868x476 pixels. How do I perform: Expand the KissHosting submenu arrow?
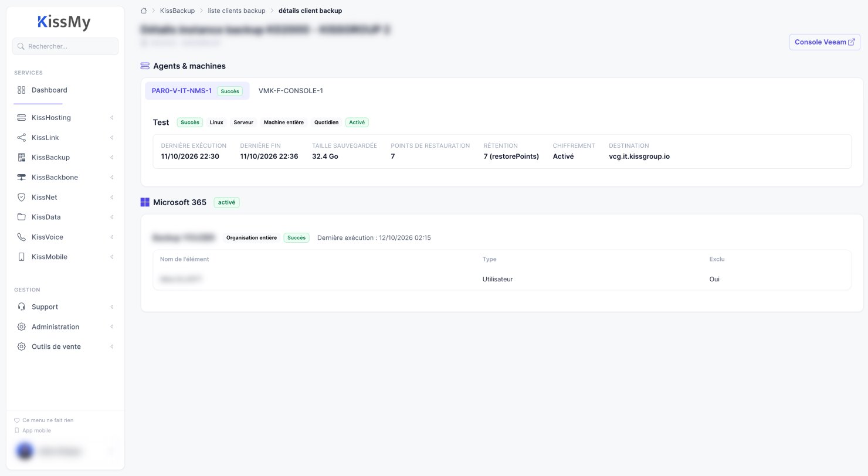click(111, 118)
